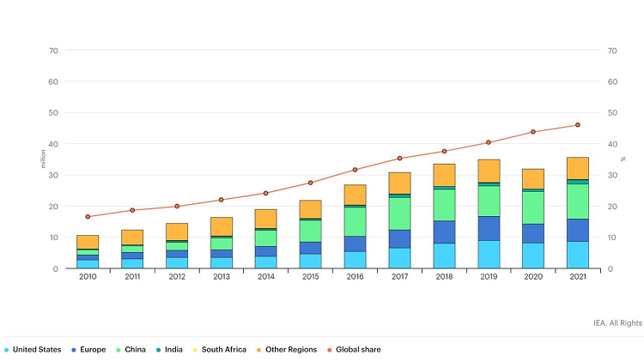
Task: Hide the Global share line via legend
Action: [x=355, y=350]
